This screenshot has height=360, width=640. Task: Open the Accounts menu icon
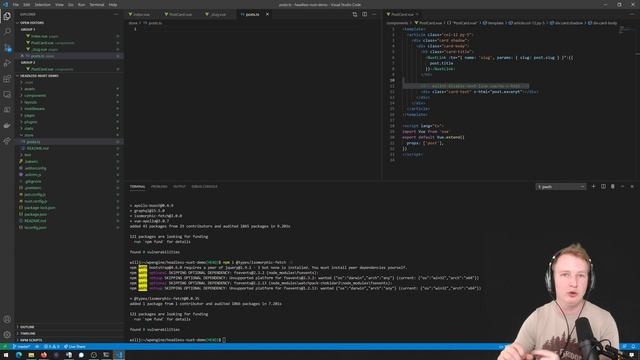(7, 319)
